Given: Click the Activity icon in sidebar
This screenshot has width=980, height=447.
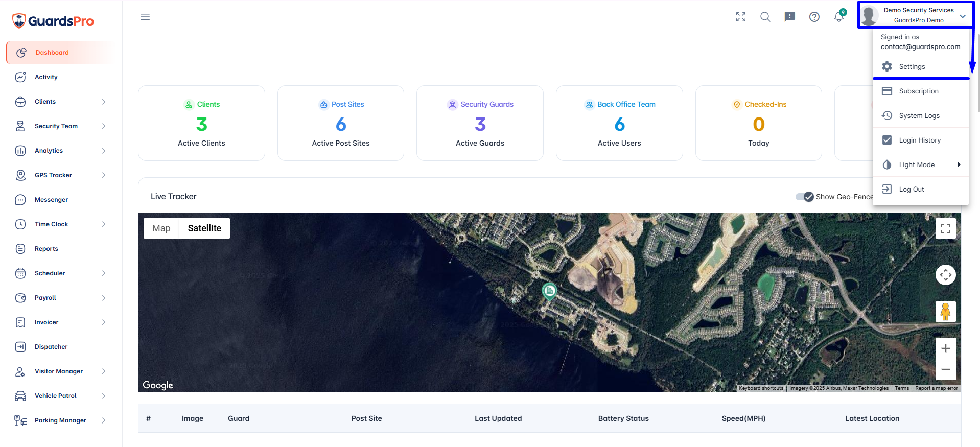Looking at the screenshot, I should pyautogui.click(x=20, y=77).
